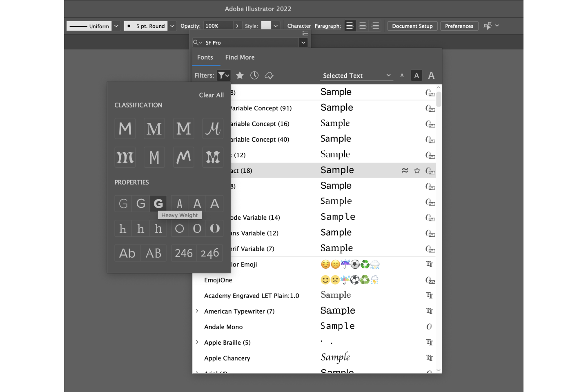Select the Monospaced classification filter

pos(154,157)
